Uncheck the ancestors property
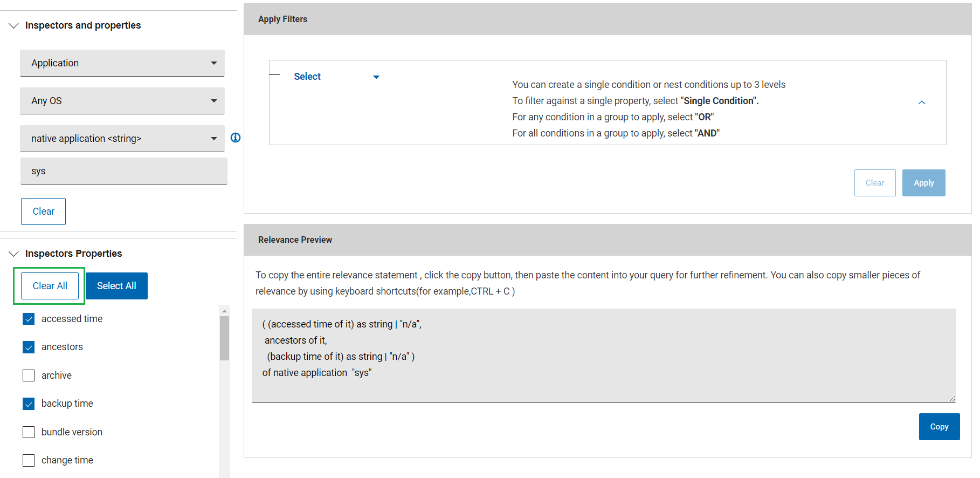Image resolution: width=980 pixels, height=478 pixels. (x=29, y=347)
